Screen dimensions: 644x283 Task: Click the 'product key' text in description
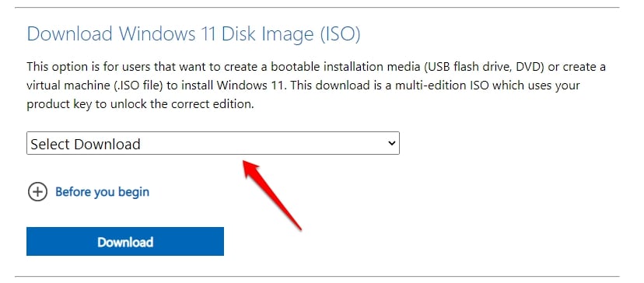pos(59,104)
